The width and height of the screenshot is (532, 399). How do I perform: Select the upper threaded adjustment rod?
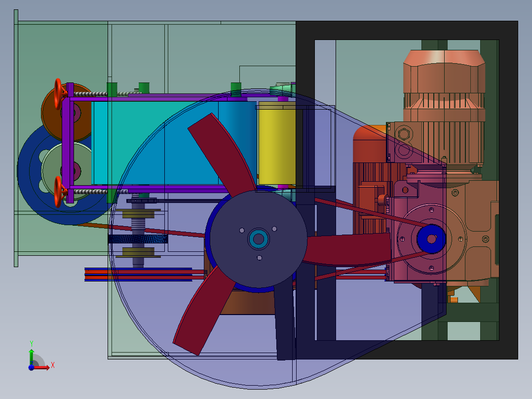(x=91, y=94)
